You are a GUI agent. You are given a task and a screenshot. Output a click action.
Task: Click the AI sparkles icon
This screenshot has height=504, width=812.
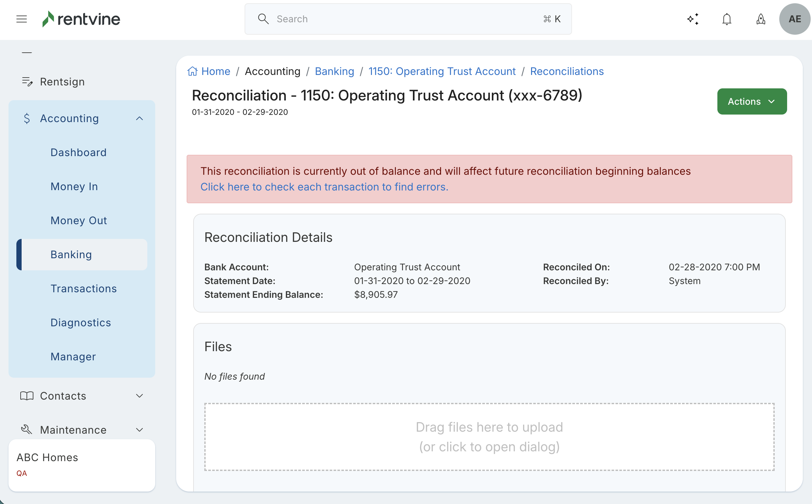coord(693,19)
